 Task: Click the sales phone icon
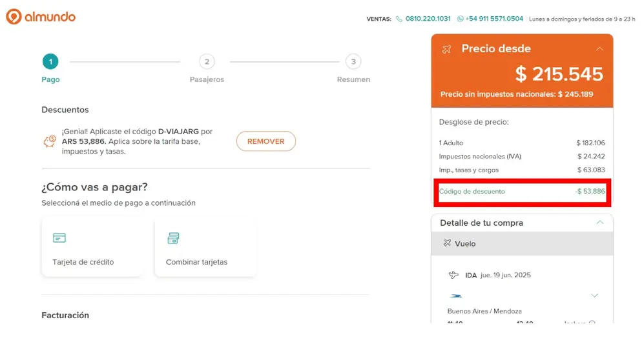coord(399,19)
